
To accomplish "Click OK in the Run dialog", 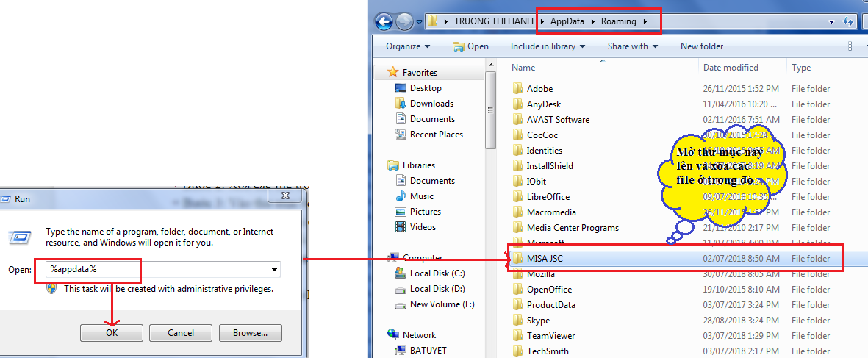I will tap(112, 333).
